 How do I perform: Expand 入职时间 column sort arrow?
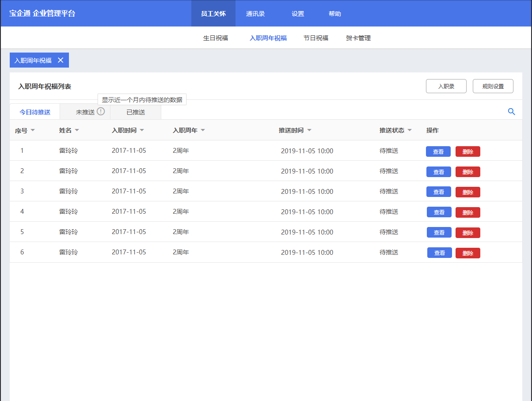[x=142, y=130]
